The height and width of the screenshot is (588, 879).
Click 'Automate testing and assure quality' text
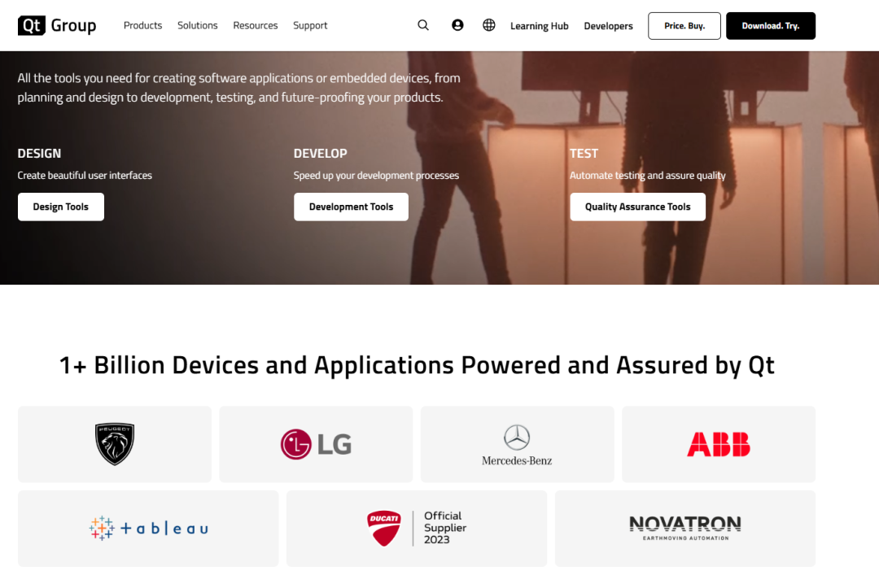click(648, 176)
